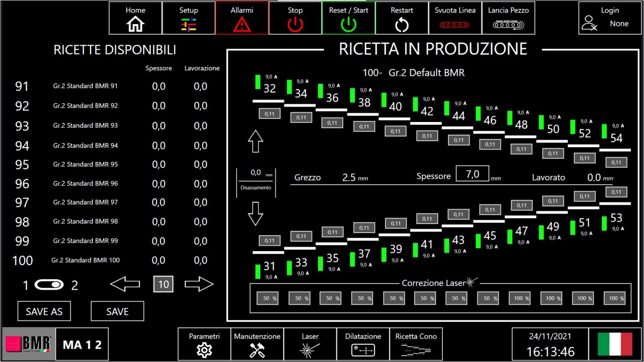644x362 pixels.
Task: Click motor number 46 label
Action: click(490, 120)
